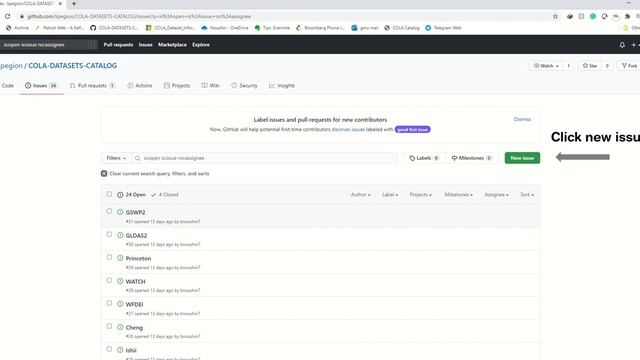The height and width of the screenshot is (360, 640).
Task: Open the Archive bookmark
Action: pos(17,28)
